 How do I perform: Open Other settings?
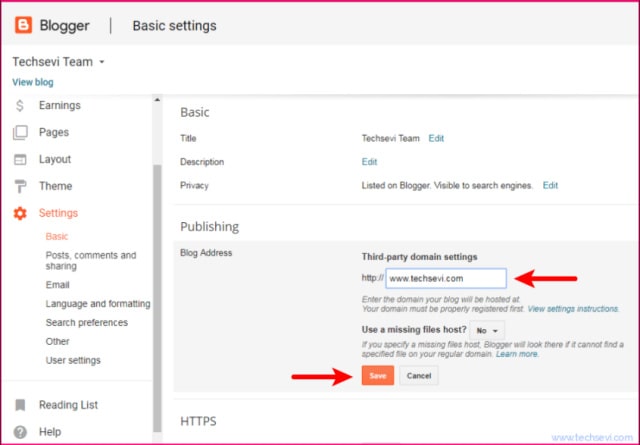[57, 341]
